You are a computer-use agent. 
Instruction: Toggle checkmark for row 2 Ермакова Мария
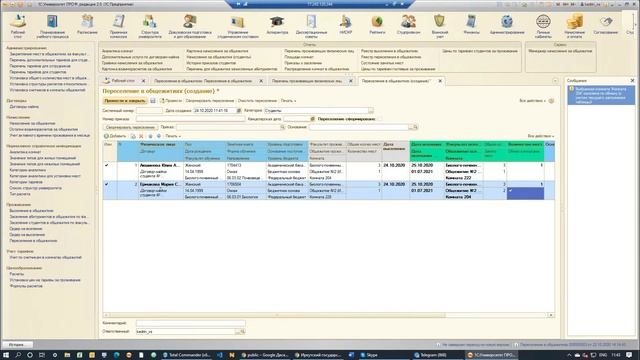[107, 184]
